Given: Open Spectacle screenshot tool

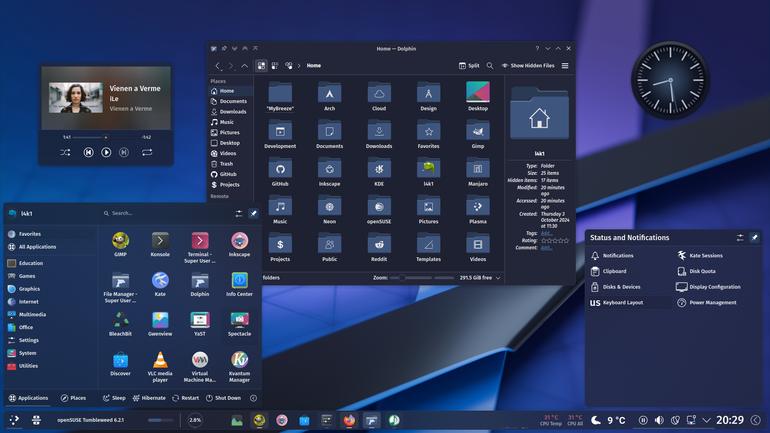Looking at the screenshot, I should coord(239,324).
